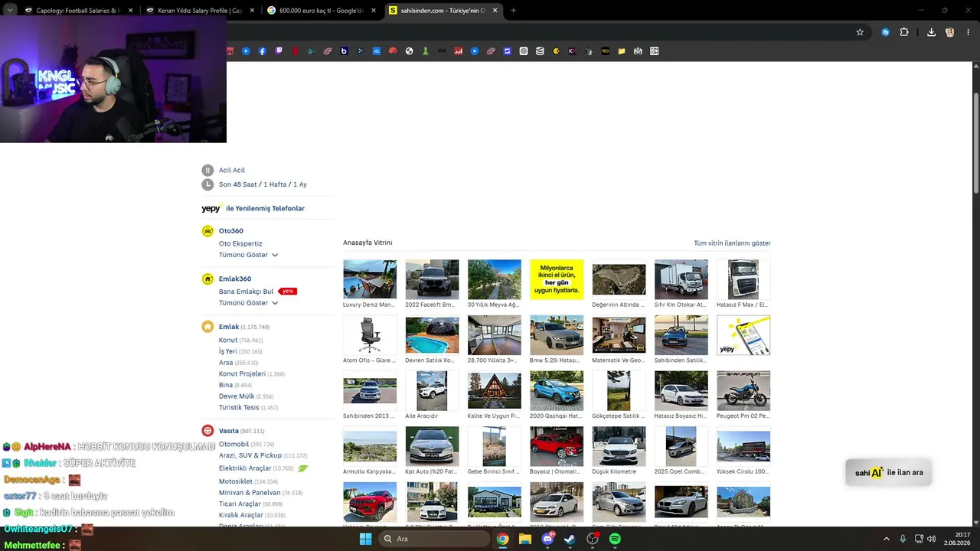Open Discord from the taskbar
The height and width of the screenshot is (551, 980).
tap(547, 539)
